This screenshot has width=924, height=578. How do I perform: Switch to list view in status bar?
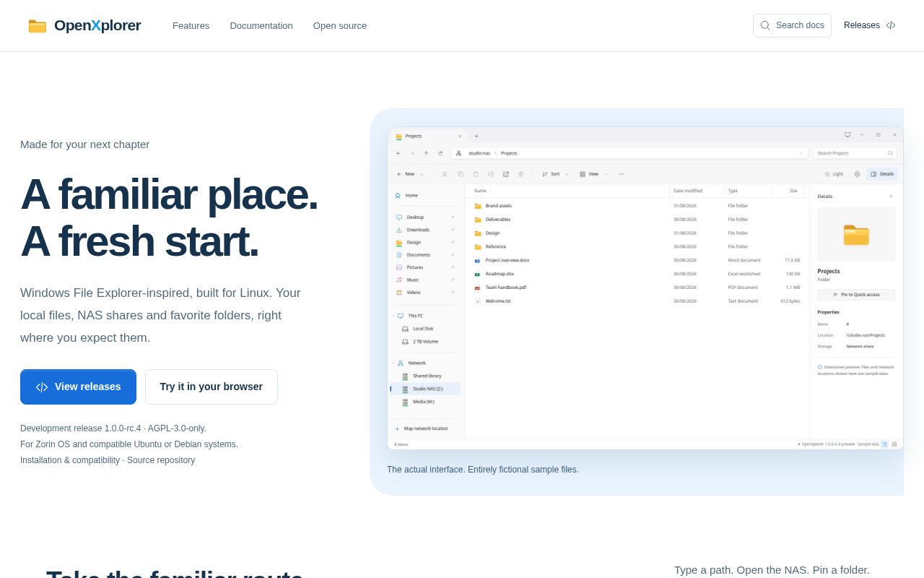[x=884, y=444]
